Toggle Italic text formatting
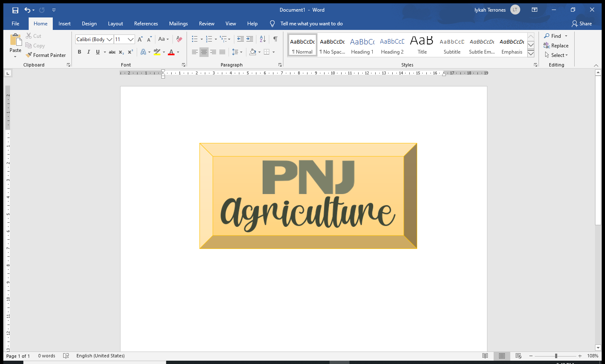Viewport: 605px width, 364px height. pyautogui.click(x=89, y=52)
